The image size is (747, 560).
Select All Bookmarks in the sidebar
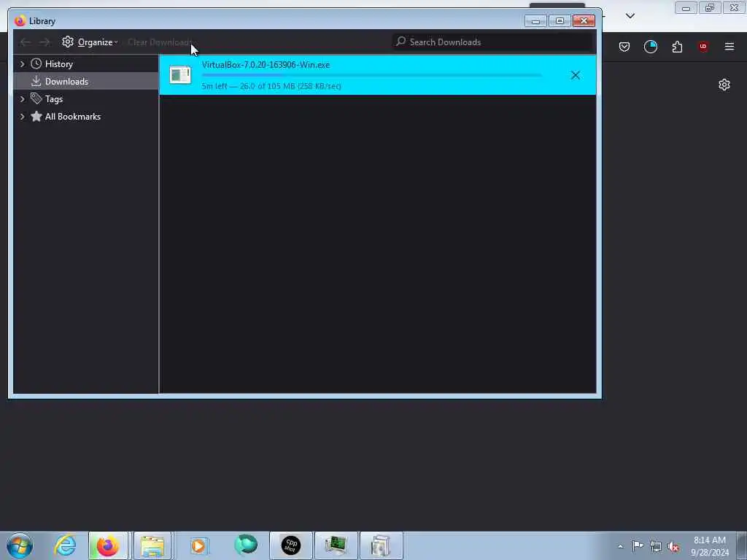click(72, 117)
